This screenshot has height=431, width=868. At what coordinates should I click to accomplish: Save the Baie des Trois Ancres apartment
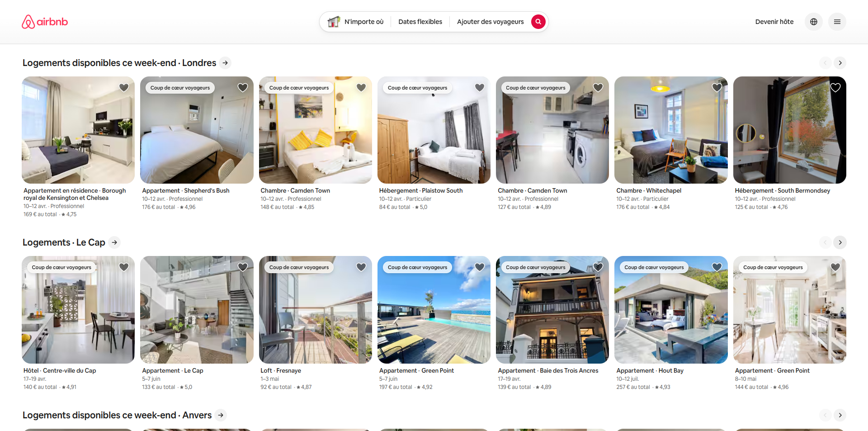(x=598, y=267)
